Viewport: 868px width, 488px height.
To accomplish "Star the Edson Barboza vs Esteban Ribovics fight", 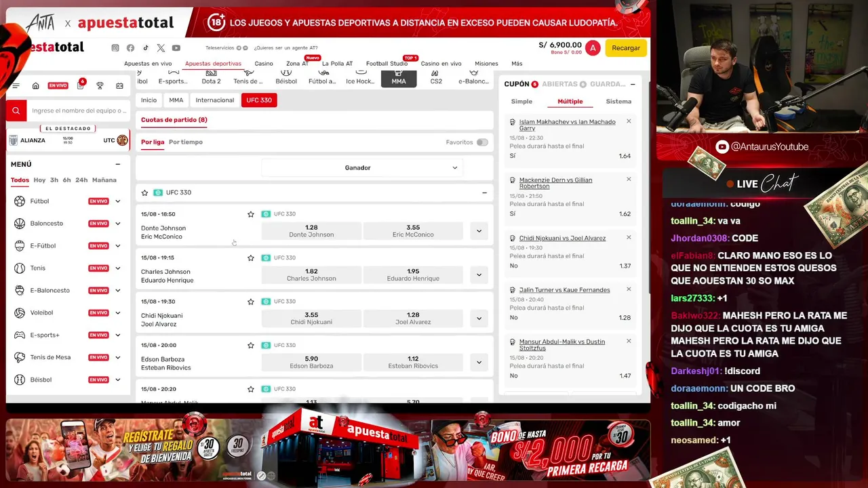I will [251, 346].
